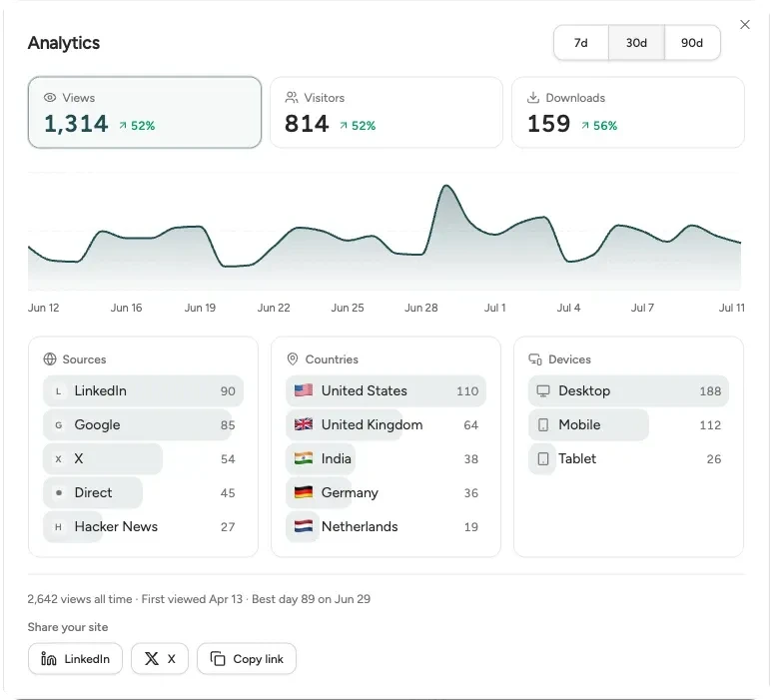Click the Mobile device label
The image size is (771, 700).
pos(579,424)
